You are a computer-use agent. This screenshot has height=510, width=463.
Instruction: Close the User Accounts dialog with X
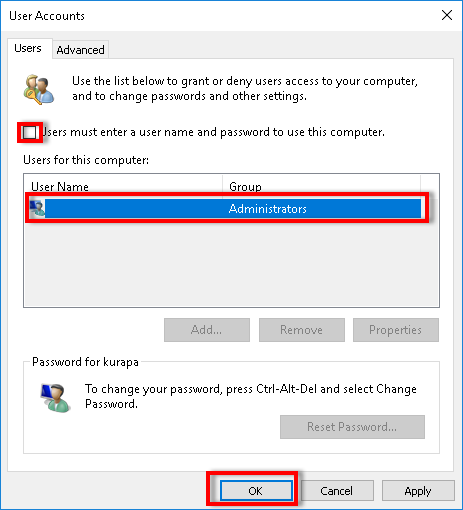tap(447, 15)
